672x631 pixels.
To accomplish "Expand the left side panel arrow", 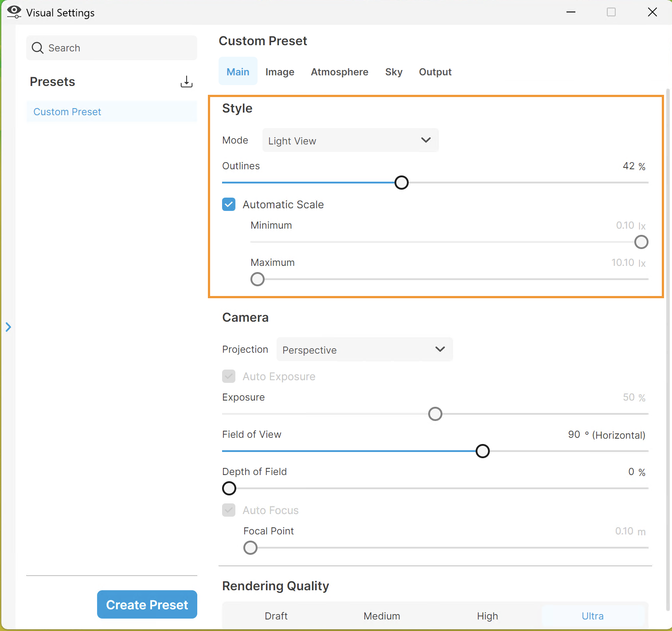I will [8, 327].
